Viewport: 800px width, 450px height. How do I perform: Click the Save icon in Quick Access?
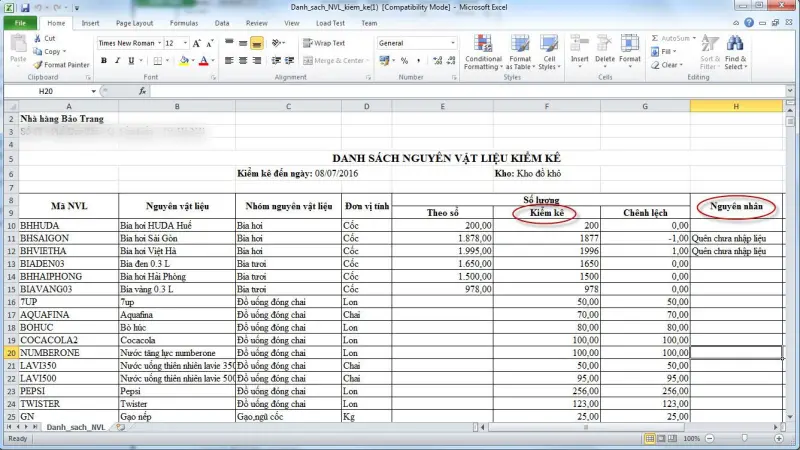point(25,8)
